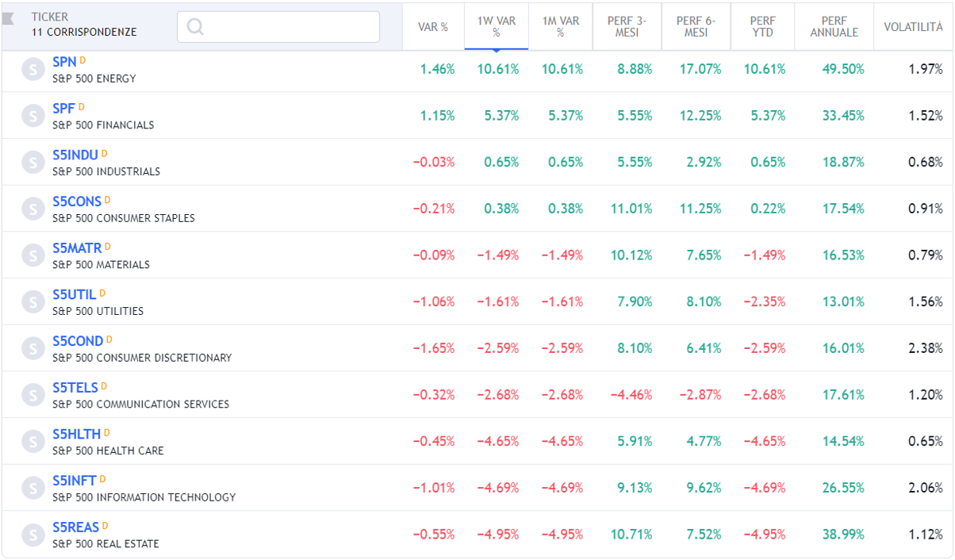Sort by PERF YTD column header
The height and width of the screenshot is (560, 955).
point(762,27)
